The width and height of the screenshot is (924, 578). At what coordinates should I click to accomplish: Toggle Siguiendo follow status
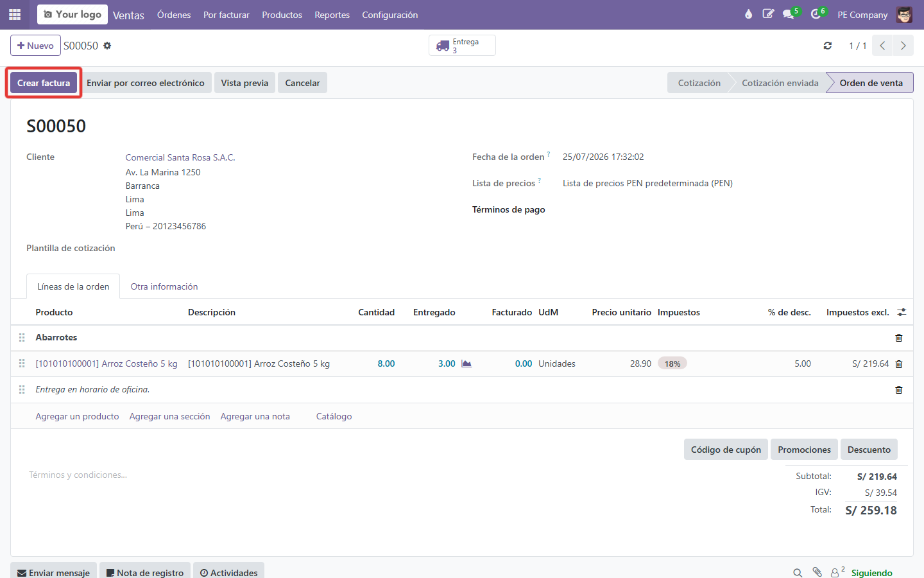pyautogui.click(x=871, y=573)
